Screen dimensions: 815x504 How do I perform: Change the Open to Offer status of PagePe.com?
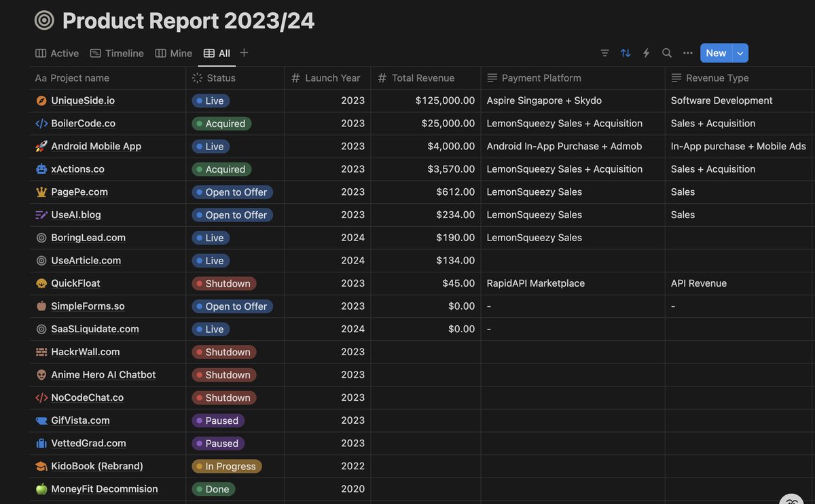(232, 192)
